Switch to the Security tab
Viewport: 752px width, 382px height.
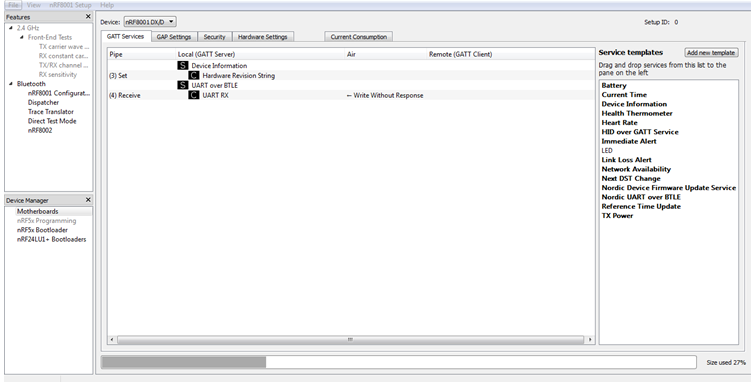pos(214,37)
